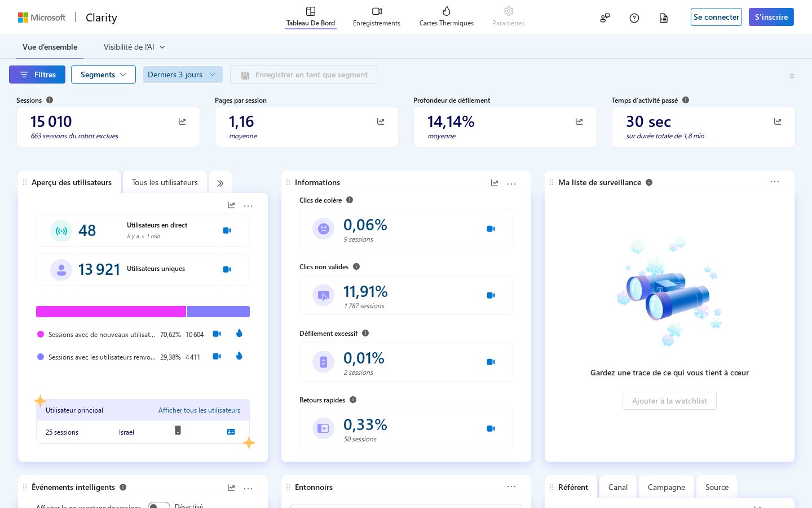
Task: Expand the Segments dropdown
Action: click(103, 75)
